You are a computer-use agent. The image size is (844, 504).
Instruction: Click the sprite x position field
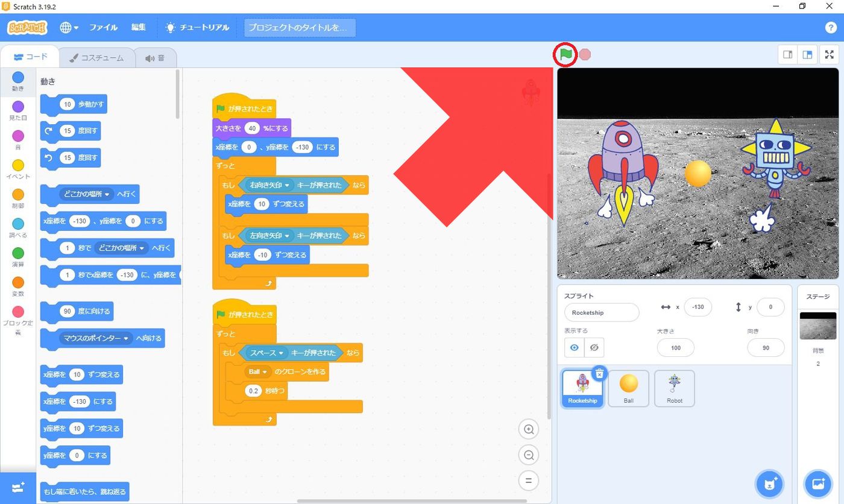click(x=698, y=307)
